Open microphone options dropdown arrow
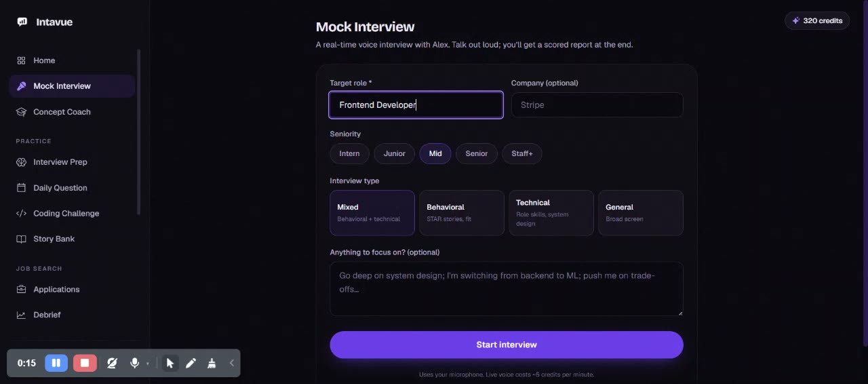 coord(148,364)
